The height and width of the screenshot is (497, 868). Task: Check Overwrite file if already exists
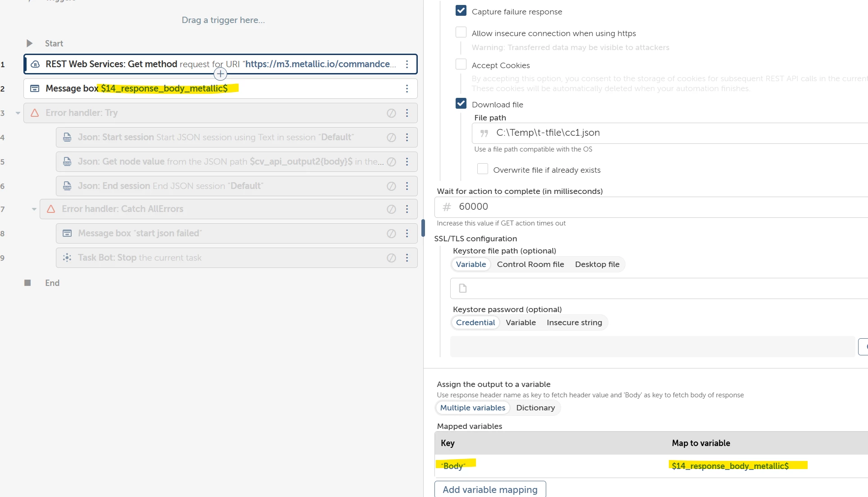[x=482, y=169]
